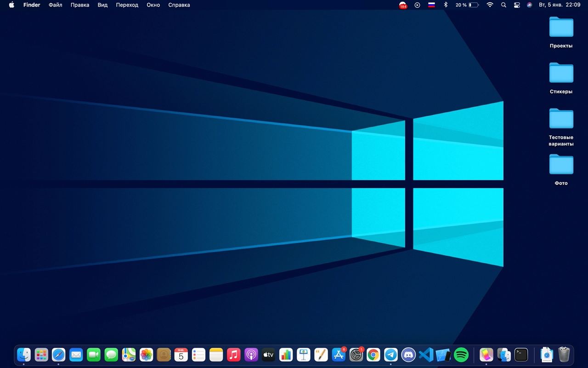This screenshot has height=368, width=588.
Task: Launch Notes app from the dock
Action: (216, 355)
